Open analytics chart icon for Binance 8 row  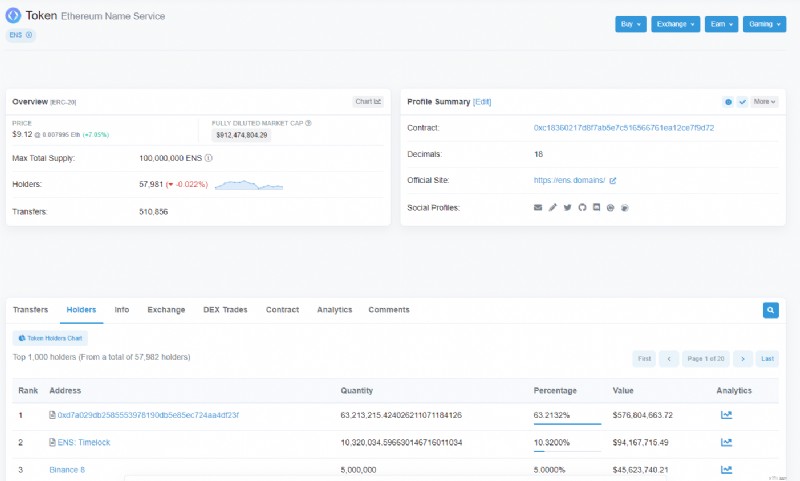pyautogui.click(x=726, y=470)
